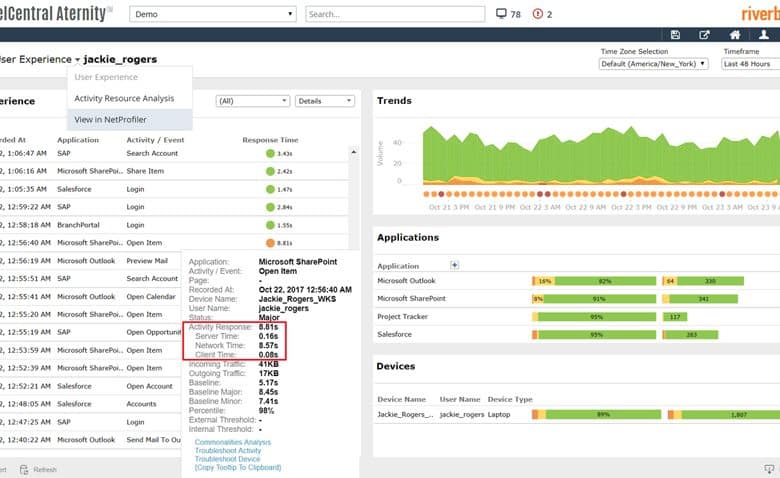Click the green status dot for SAP Search Account 3.43s
Viewport: 780px width, 478px height.
coord(270,153)
